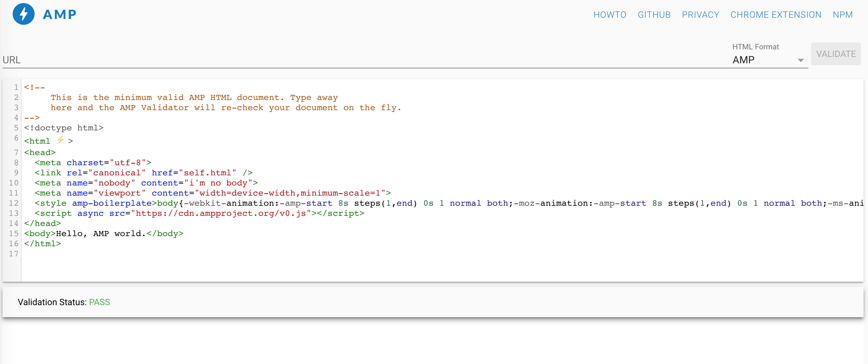Place cursor in doctype html line
The height and width of the screenshot is (364, 868).
pyautogui.click(x=64, y=128)
